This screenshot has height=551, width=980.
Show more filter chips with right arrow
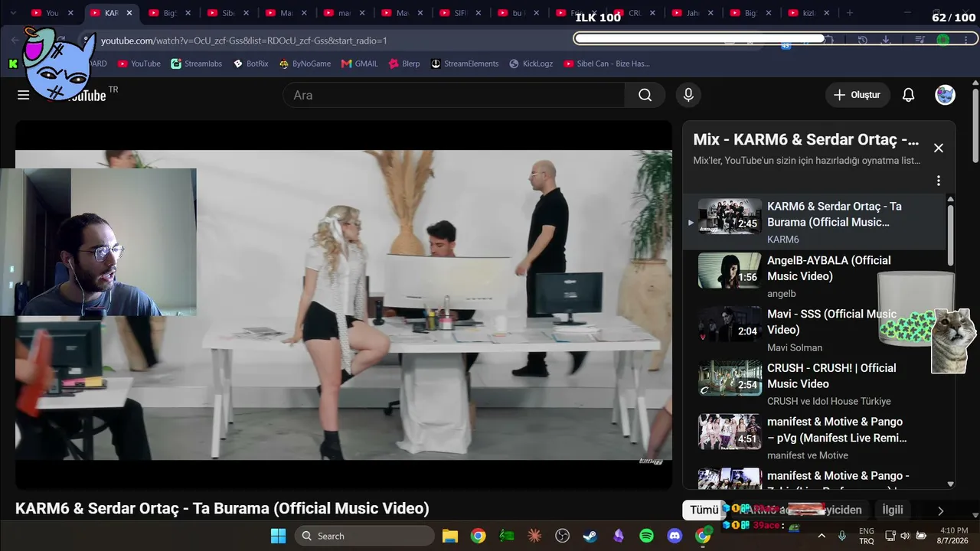940,510
